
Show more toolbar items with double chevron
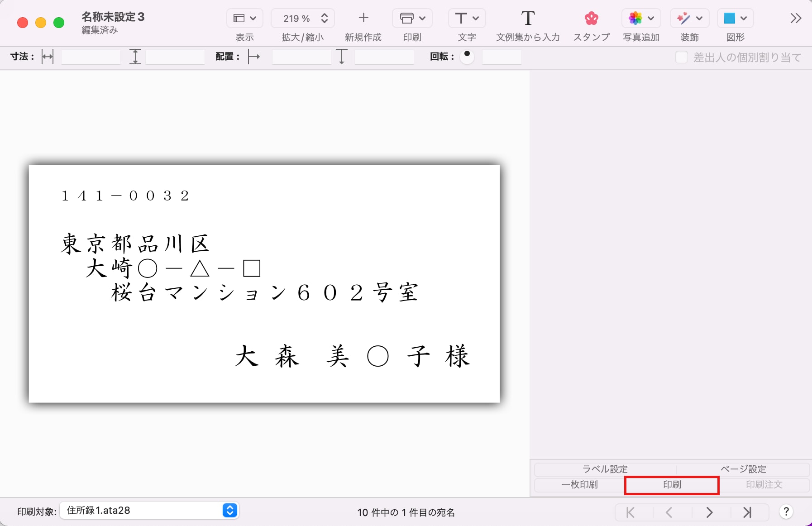796,19
